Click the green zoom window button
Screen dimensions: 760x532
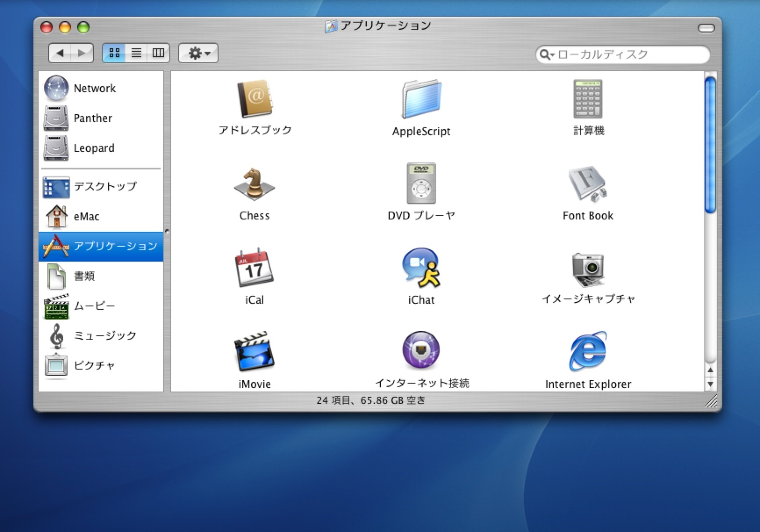pos(83,27)
